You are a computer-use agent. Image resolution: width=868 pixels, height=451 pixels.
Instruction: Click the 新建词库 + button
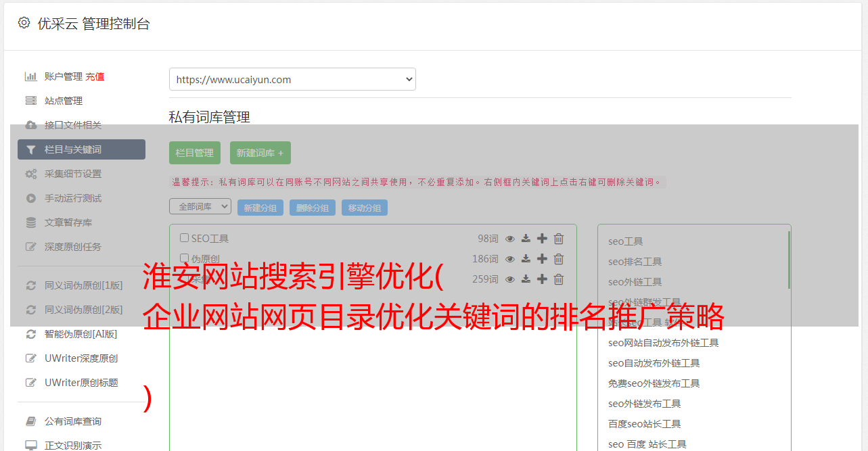260,153
